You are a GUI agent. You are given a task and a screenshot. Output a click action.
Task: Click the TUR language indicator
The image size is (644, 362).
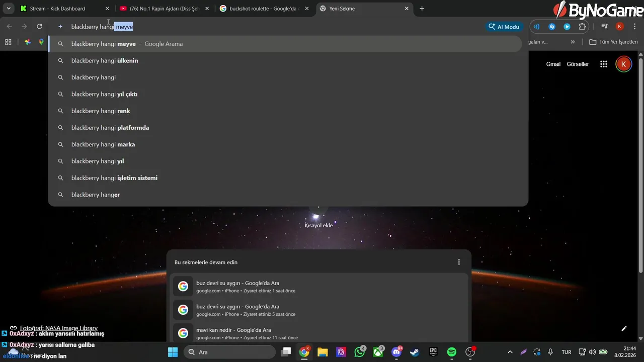click(567, 352)
